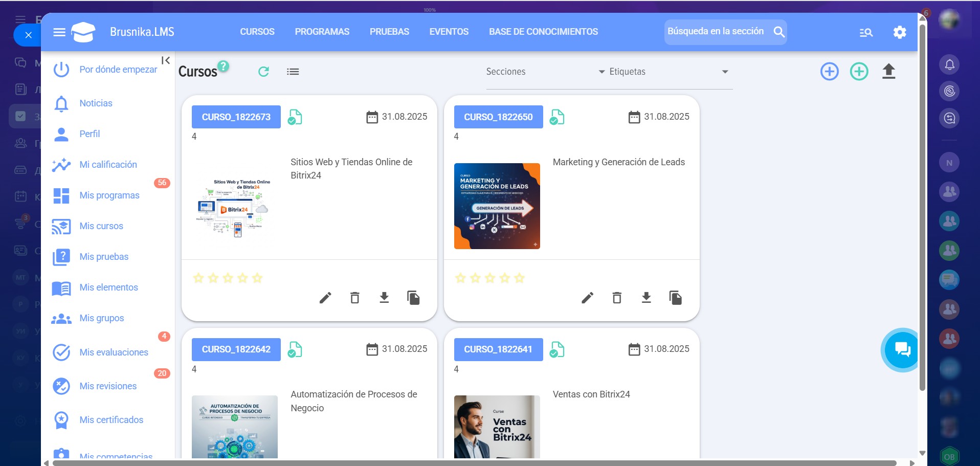980x466 pixels.
Task: Switch to list view icon
Action: (x=293, y=72)
